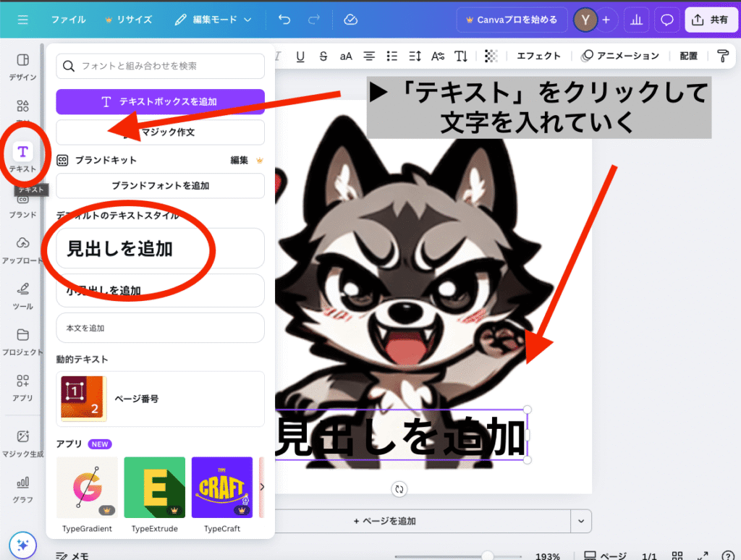Open the ファイル menu
Image resolution: width=741 pixels, height=560 pixels.
click(68, 20)
